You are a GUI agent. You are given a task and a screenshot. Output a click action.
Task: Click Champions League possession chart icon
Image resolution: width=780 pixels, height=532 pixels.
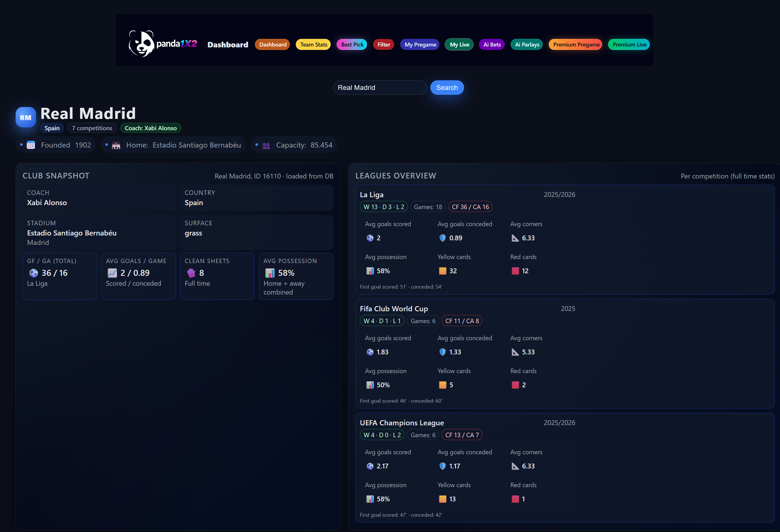tap(370, 499)
